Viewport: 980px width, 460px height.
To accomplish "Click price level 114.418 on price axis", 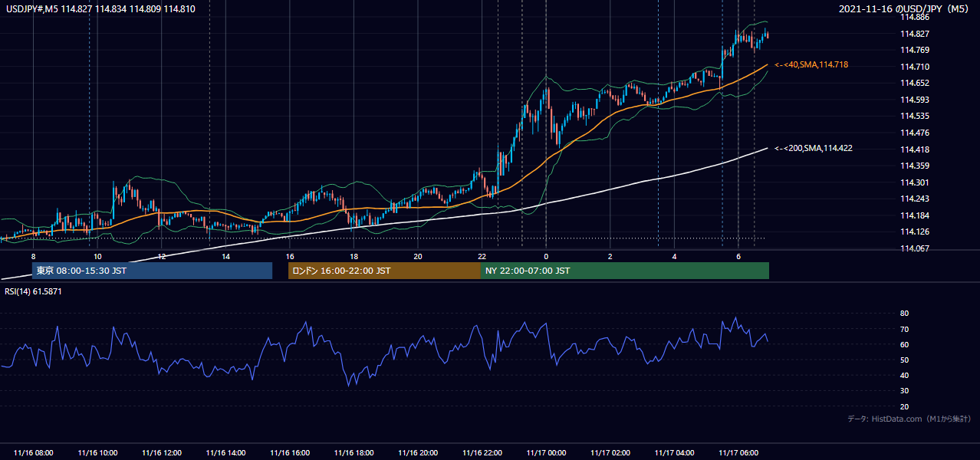I will pyautogui.click(x=915, y=149).
